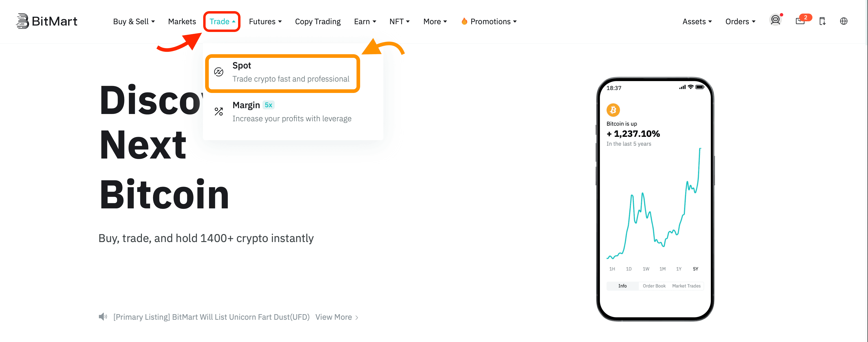Expand the Futures dropdown menu

[265, 22]
